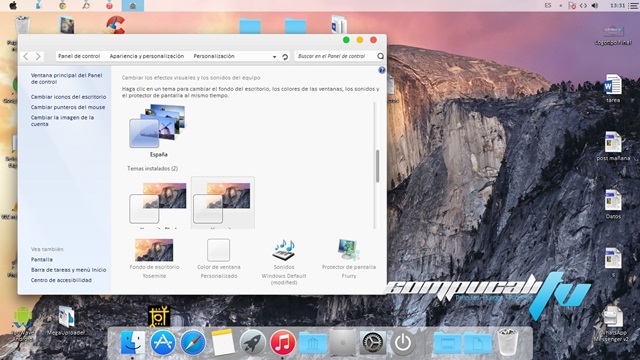Click the volume speaker tray icon
The image size is (640, 360).
[x=595, y=5]
